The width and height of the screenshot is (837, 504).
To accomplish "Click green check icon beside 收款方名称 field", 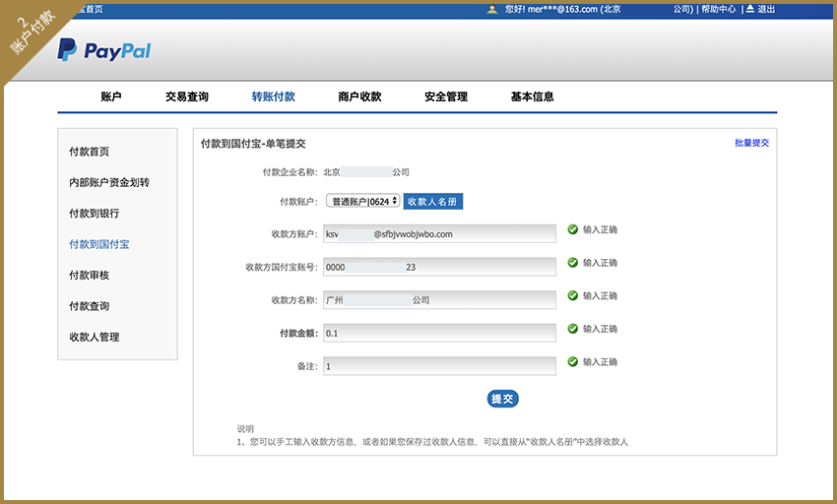I will tap(573, 295).
